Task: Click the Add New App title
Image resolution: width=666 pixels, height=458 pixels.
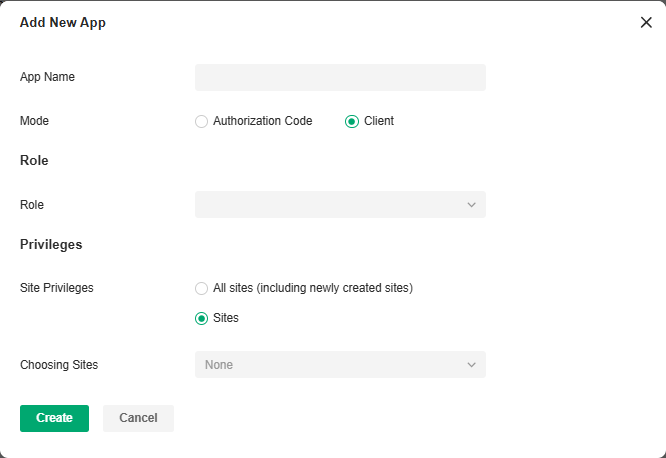Action: point(63,22)
